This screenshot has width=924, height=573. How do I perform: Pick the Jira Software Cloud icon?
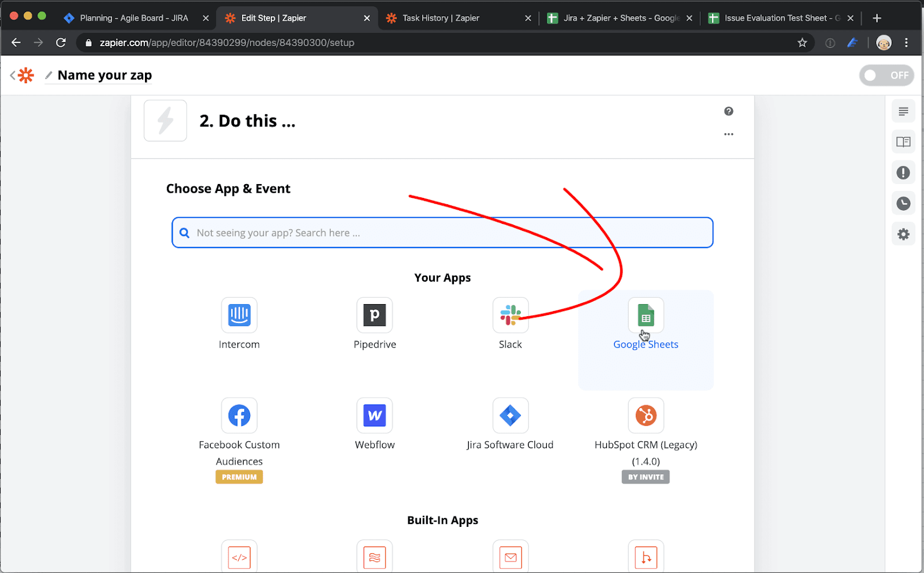click(511, 415)
